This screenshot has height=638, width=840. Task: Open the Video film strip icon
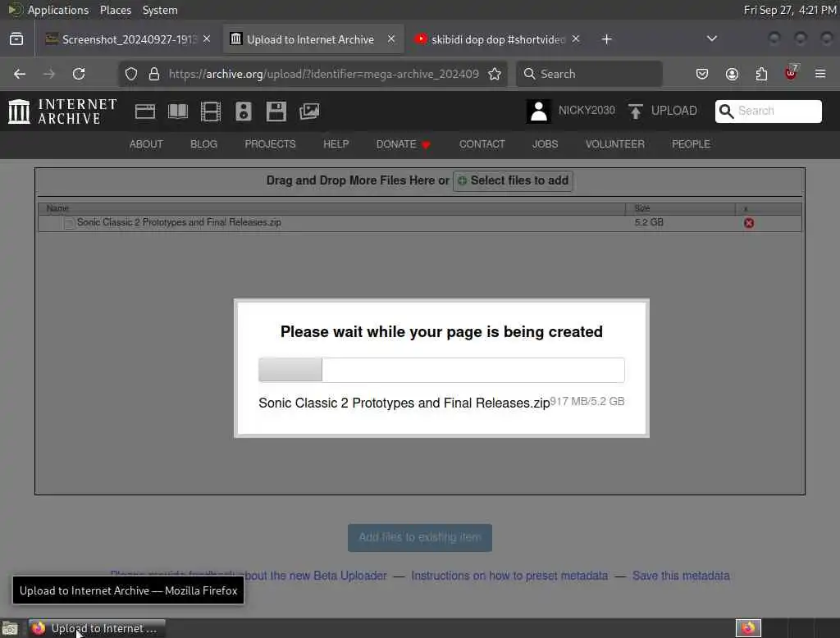pos(211,112)
